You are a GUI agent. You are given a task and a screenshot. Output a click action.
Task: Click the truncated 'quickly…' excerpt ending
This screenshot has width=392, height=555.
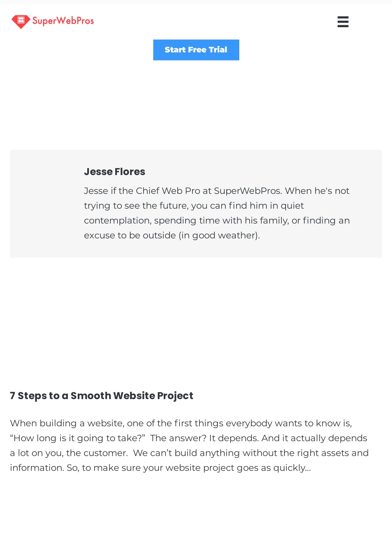[x=292, y=468]
